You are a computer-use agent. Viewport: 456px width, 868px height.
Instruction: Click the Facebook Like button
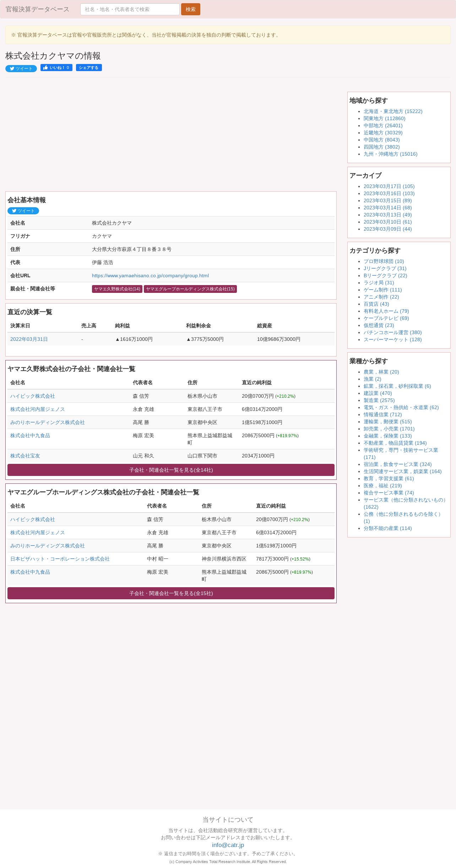pyautogui.click(x=56, y=68)
